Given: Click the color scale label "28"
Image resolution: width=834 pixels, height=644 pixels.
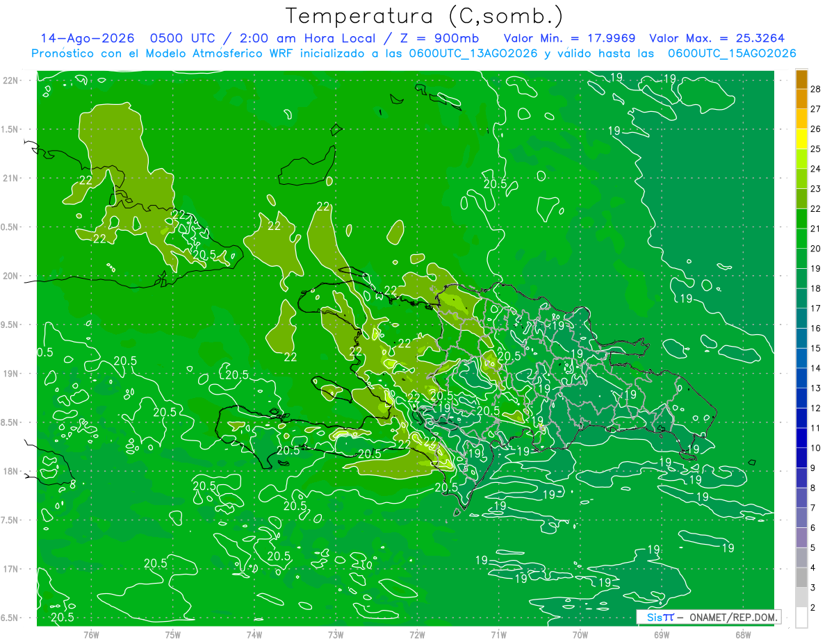Looking at the screenshot, I should tap(816, 89).
